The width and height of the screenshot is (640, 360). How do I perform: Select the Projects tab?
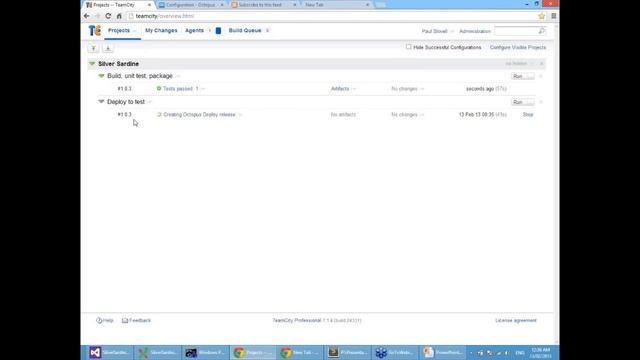coord(119,31)
